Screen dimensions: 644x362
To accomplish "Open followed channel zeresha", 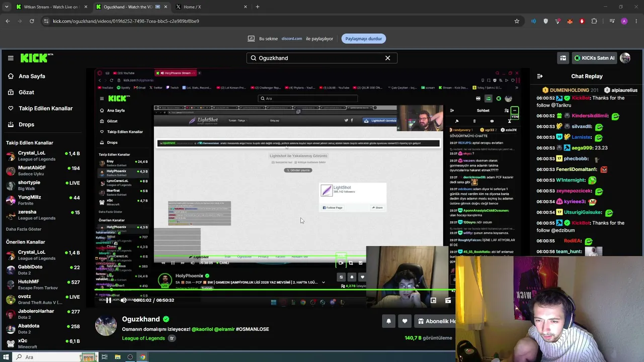I will [x=43, y=215].
